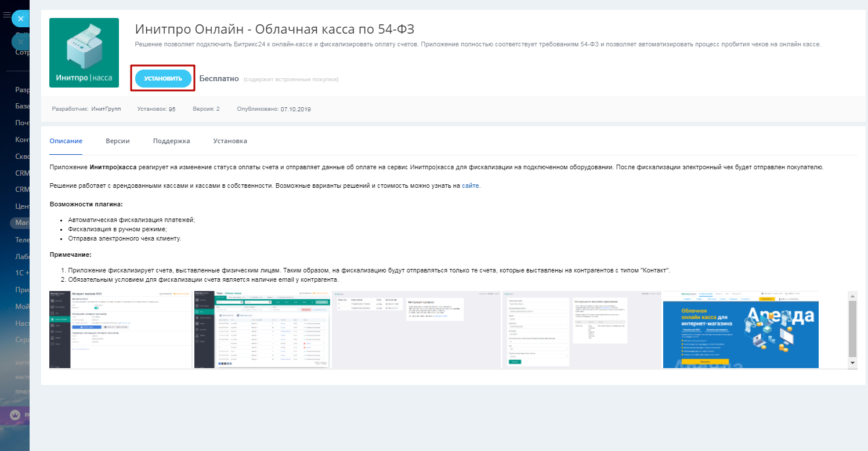Click the subtitle mentioning Битрикс24 and 54-ФЗ
Viewport: 868px width, 451px height.
[x=478, y=44]
